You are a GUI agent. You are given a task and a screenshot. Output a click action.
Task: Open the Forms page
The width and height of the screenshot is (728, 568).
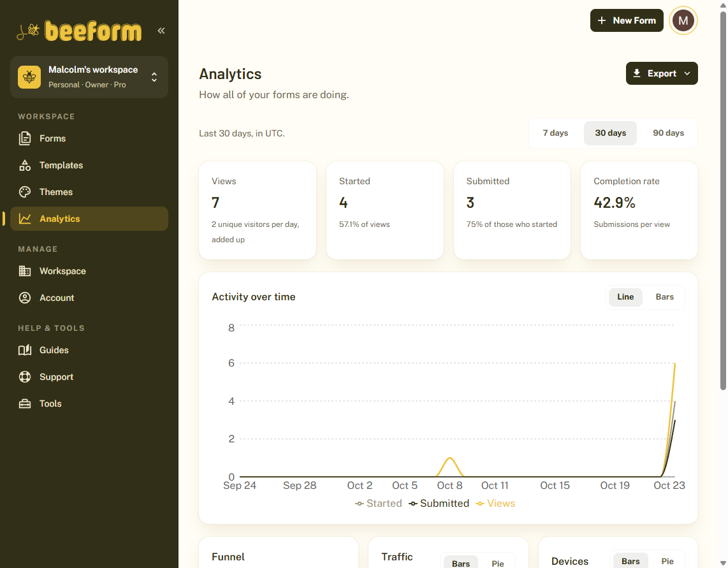click(89, 138)
